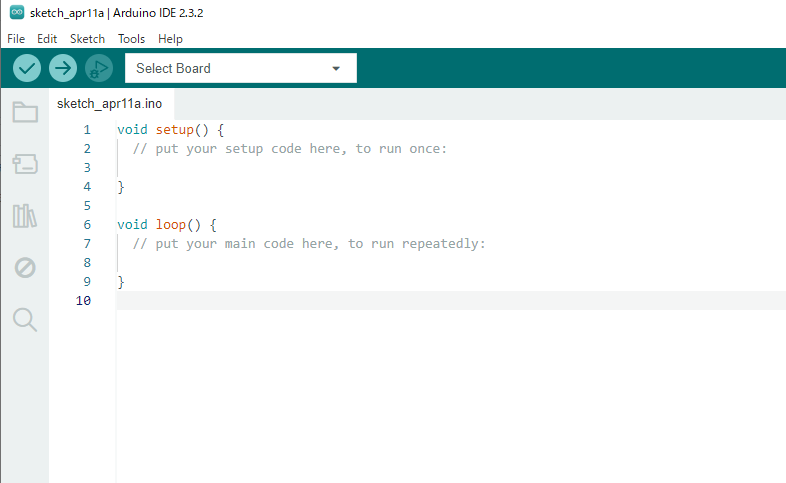Open the Sketch menu
The height and width of the screenshot is (483, 786).
[x=87, y=39]
